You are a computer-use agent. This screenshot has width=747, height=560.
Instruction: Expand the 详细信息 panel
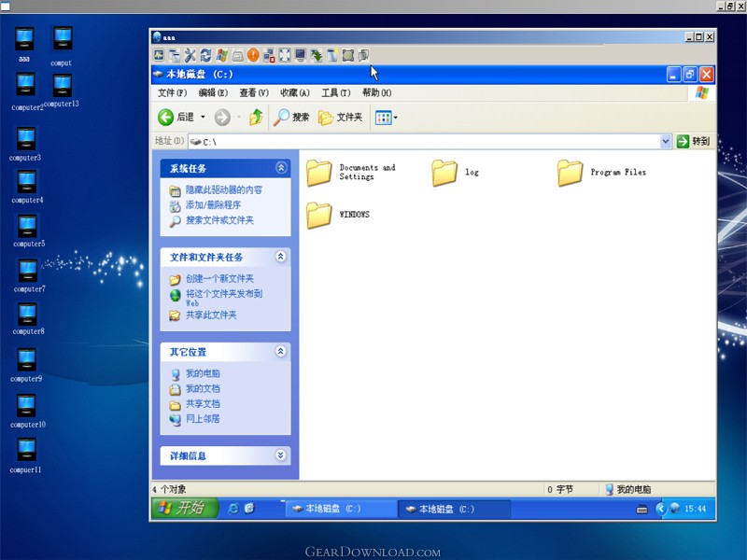point(281,455)
